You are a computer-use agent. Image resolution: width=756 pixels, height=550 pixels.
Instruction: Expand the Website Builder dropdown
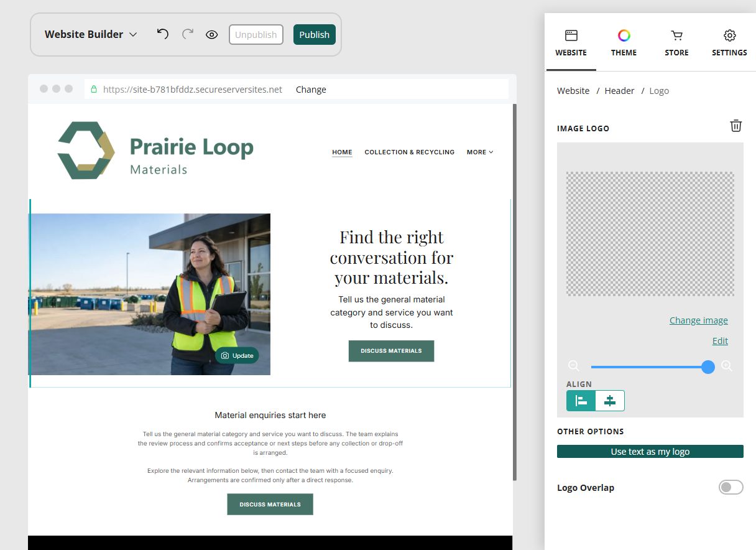tap(91, 34)
